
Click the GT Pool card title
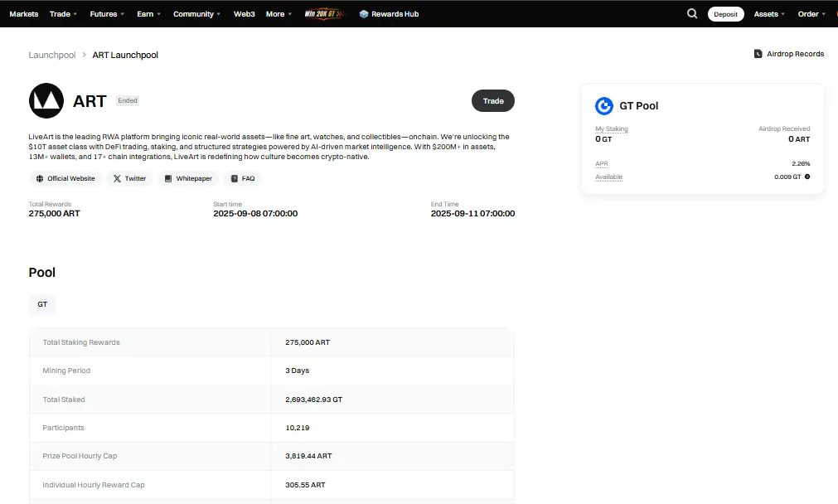click(x=639, y=106)
